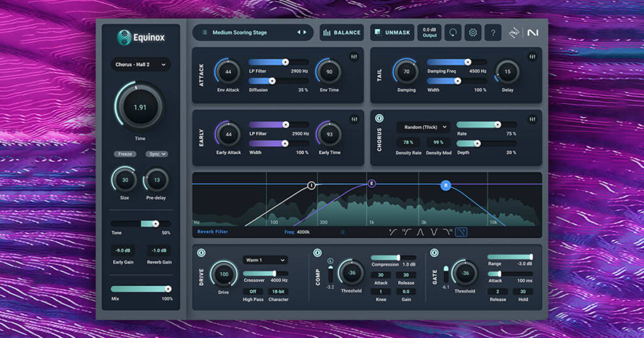Screen dimensions: 644x338
Task: Click the Equinox logo
Action: 140,37
